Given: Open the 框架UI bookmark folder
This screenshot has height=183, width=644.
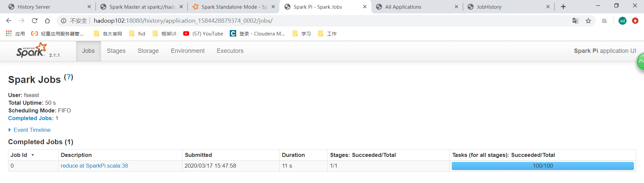Looking at the screenshot, I should pyautogui.click(x=164, y=33).
